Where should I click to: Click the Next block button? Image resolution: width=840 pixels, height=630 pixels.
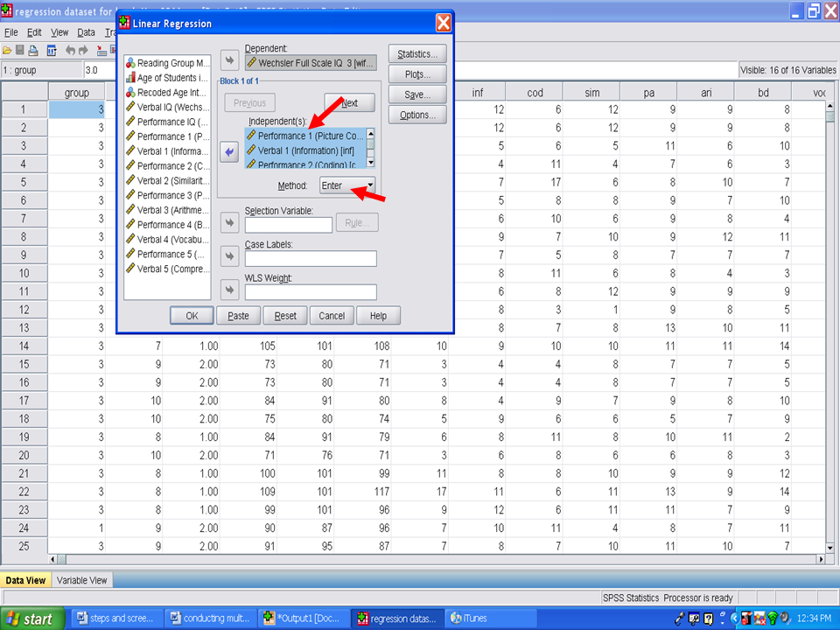(x=349, y=102)
